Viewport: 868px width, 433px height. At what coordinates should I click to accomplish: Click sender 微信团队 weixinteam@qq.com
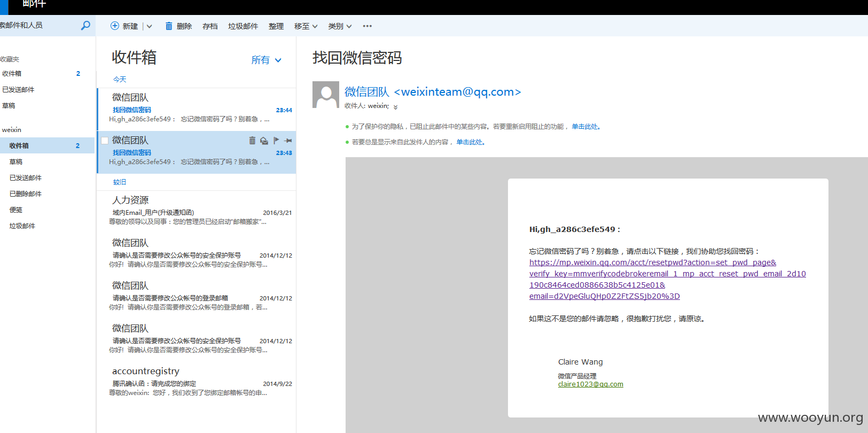(433, 92)
